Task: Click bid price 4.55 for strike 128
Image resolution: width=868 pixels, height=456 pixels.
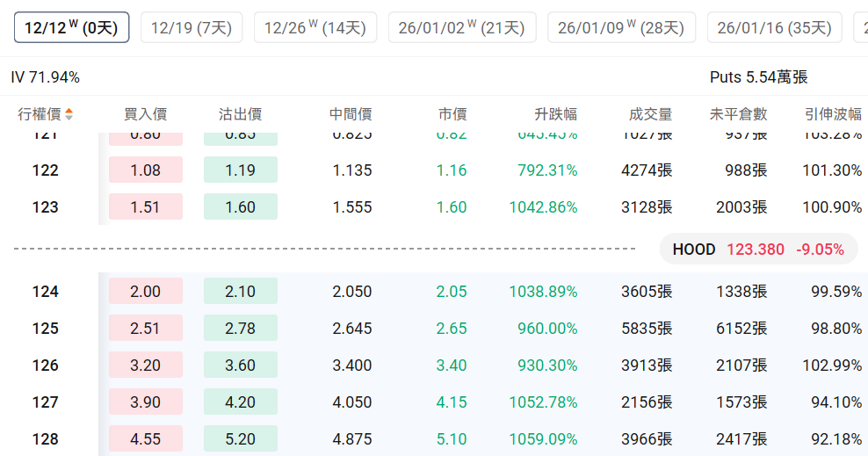Action: (x=146, y=439)
